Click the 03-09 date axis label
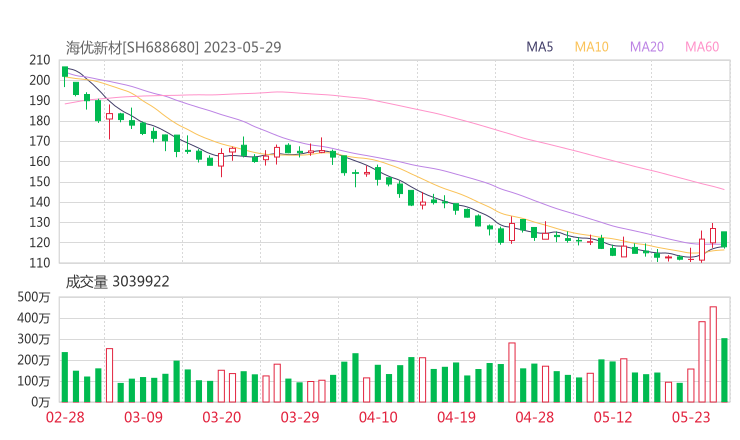 [143, 417]
